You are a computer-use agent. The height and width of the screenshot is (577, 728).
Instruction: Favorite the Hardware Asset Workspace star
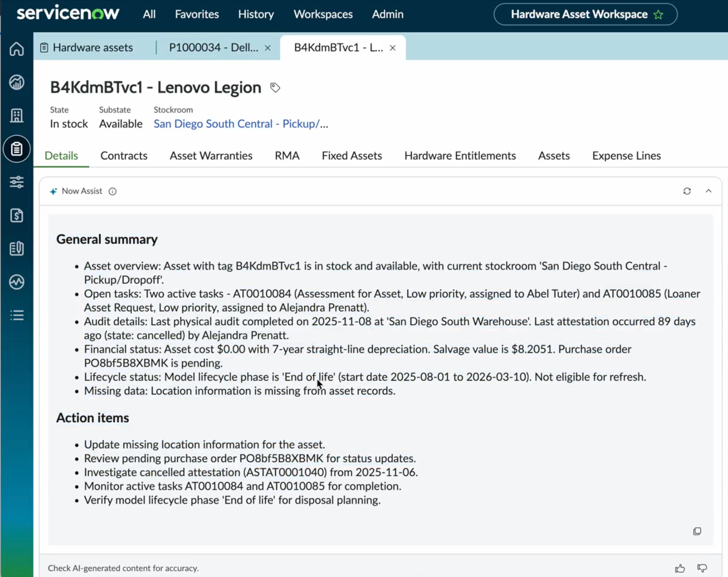click(x=658, y=15)
